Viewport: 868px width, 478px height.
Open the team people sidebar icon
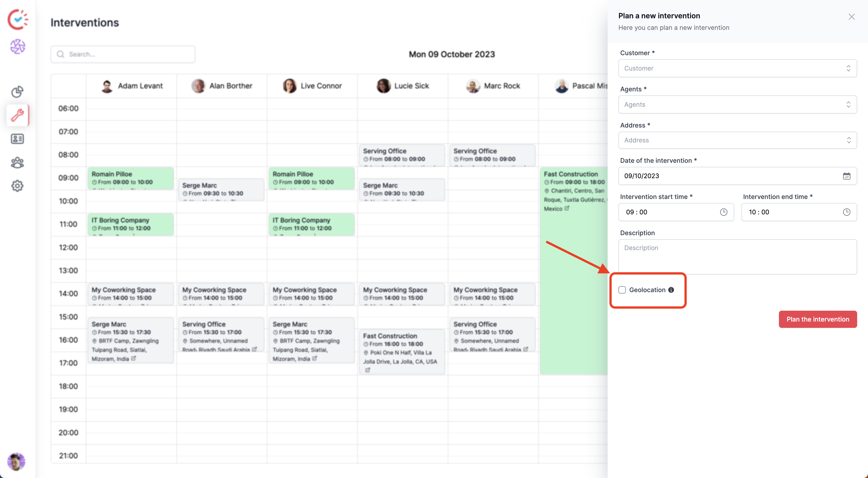pyautogui.click(x=17, y=163)
